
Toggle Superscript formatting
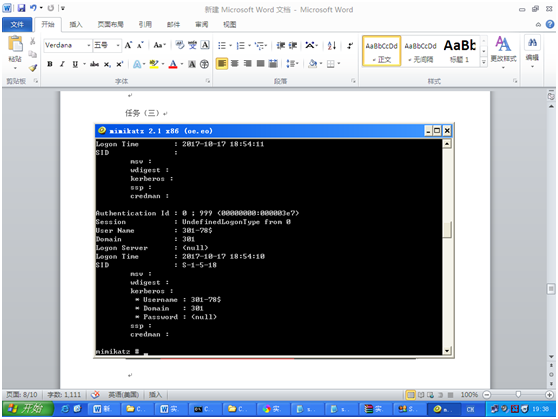[120, 64]
